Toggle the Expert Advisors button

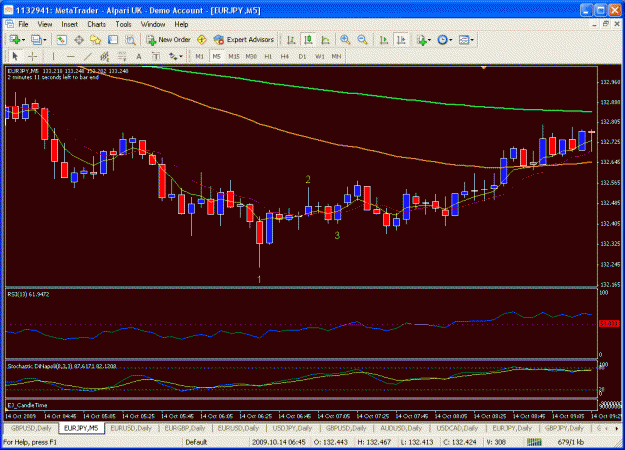244,39
